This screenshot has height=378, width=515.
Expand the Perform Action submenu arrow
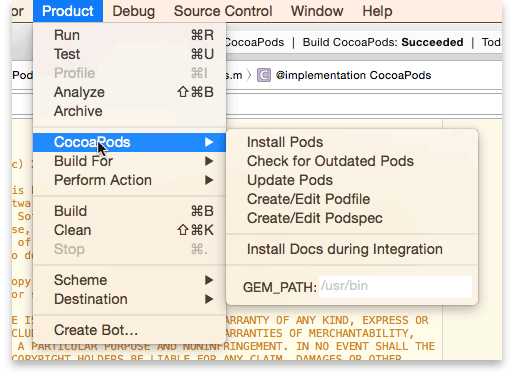click(x=209, y=180)
